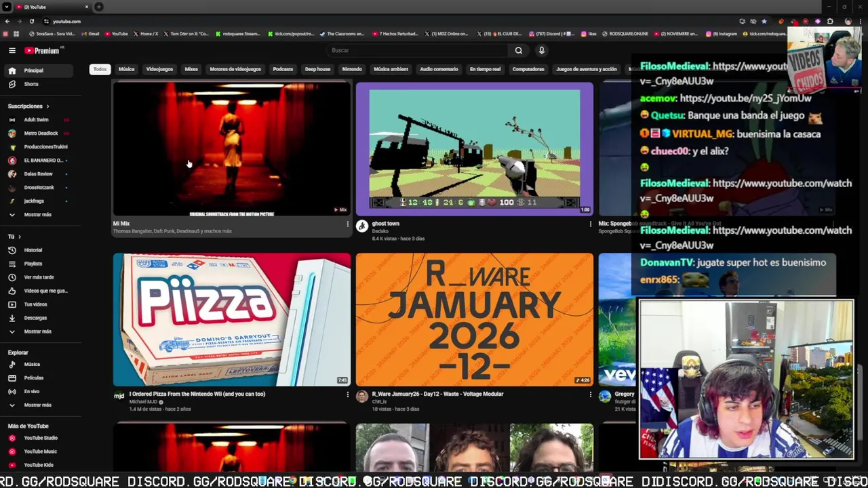Open options menu for ghost town video
This screenshot has height=488, width=868.
[590, 224]
